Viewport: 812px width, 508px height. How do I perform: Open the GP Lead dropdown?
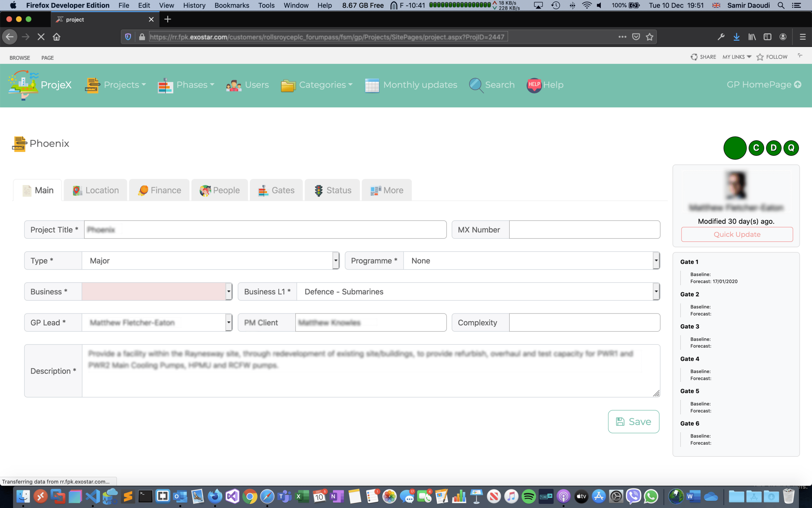pyautogui.click(x=157, y=323)
